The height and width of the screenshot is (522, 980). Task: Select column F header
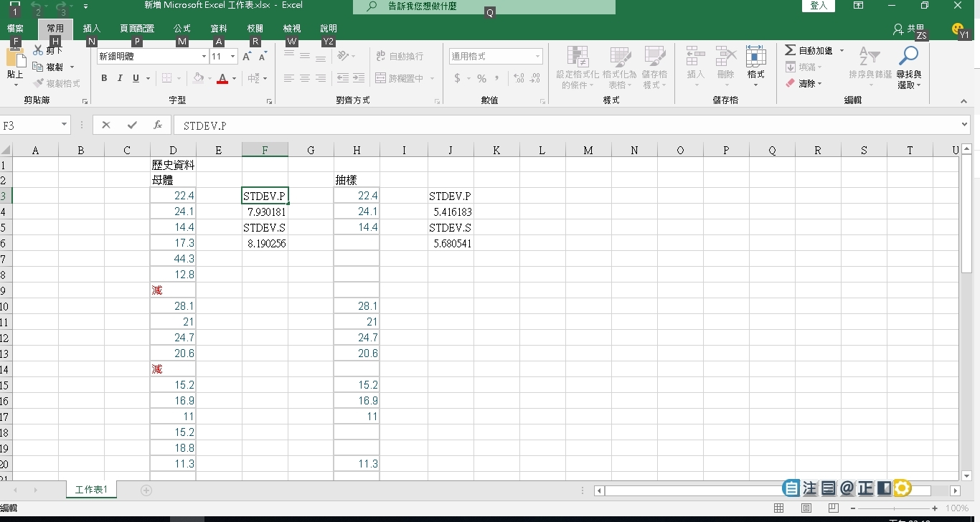[x=265, y=150]
